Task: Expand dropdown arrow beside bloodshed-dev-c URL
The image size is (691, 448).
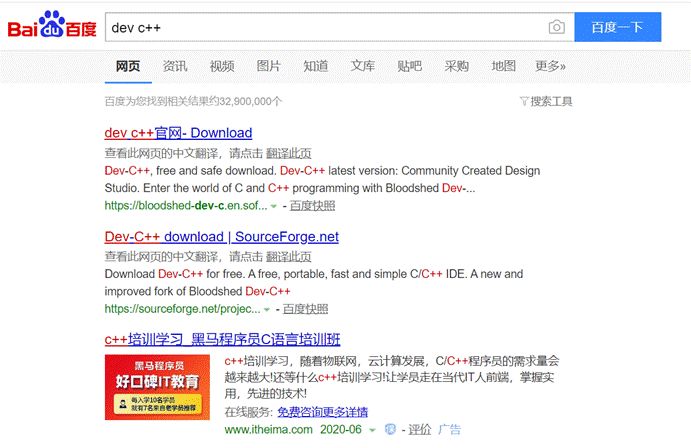Action: (x=273, y=206)
